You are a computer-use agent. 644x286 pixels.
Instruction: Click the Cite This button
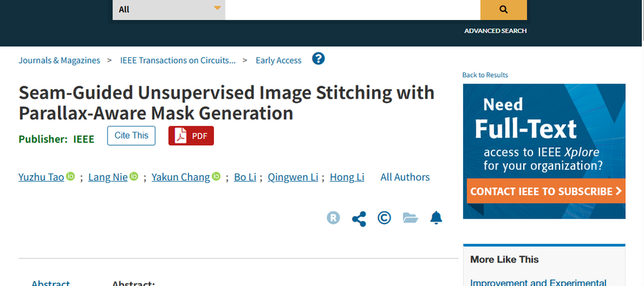[x=131, y=135]
